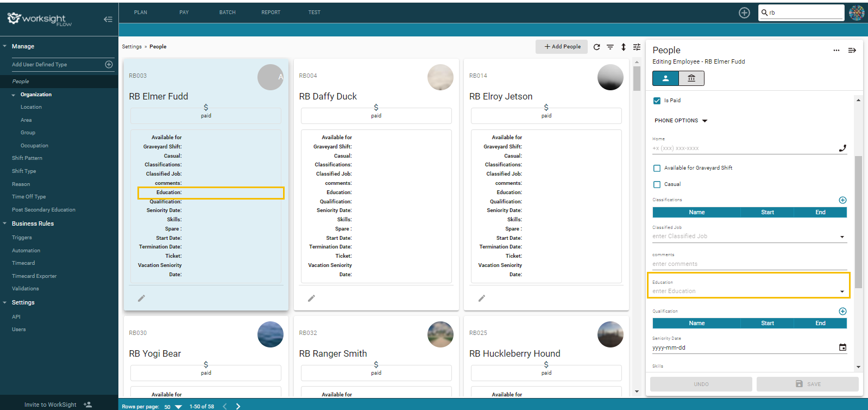The image size is (868, 410).
Task: Refresh the people list
Action: pos(596,47)
